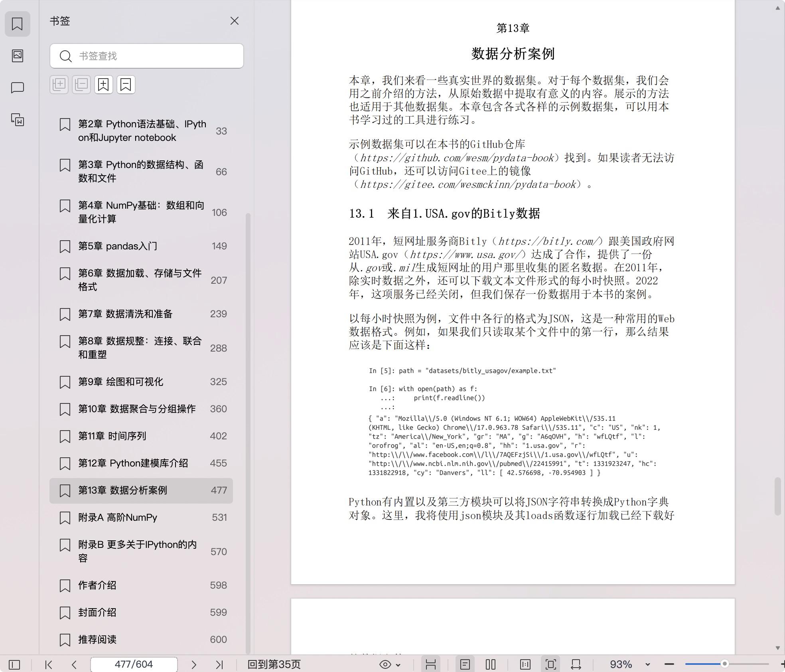This screenshot has height=672, width=785.
Task: Jump to 附录B 更多关于IPython的内容
Action: click(141, 551)
